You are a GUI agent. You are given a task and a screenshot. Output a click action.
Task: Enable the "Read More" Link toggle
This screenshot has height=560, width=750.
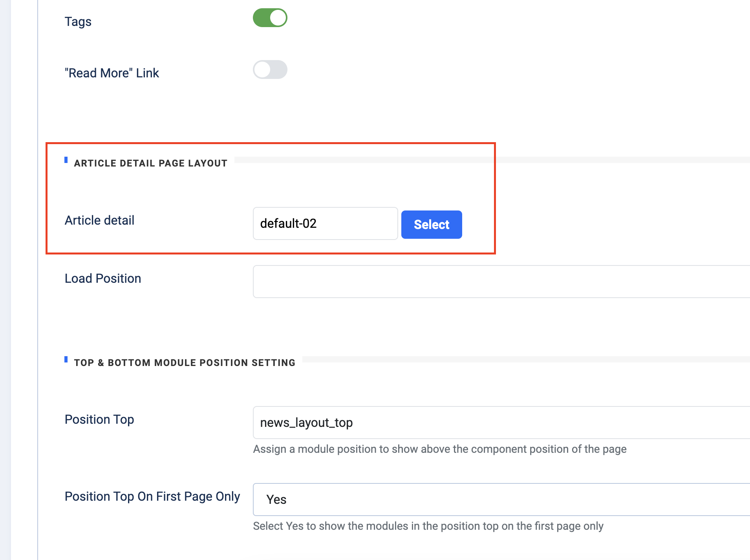point(270,70)
